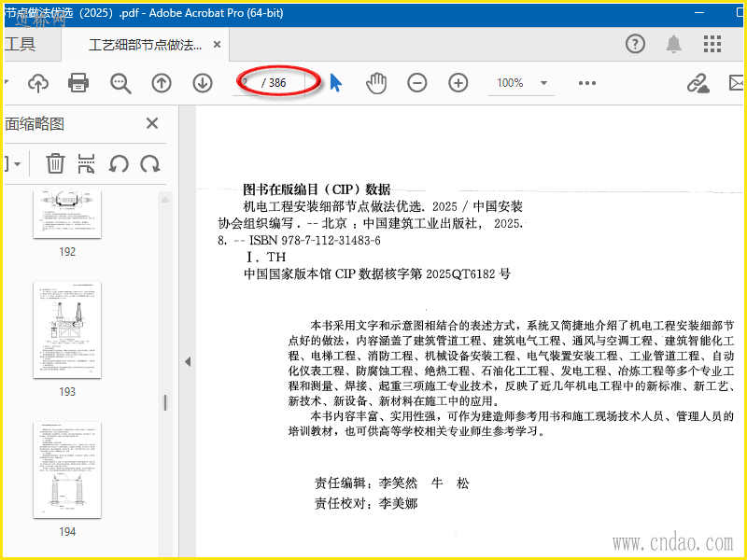Open the find text magnifier tool
The image size is (747, 560).
pyautogui.click(x=120, y=83)
